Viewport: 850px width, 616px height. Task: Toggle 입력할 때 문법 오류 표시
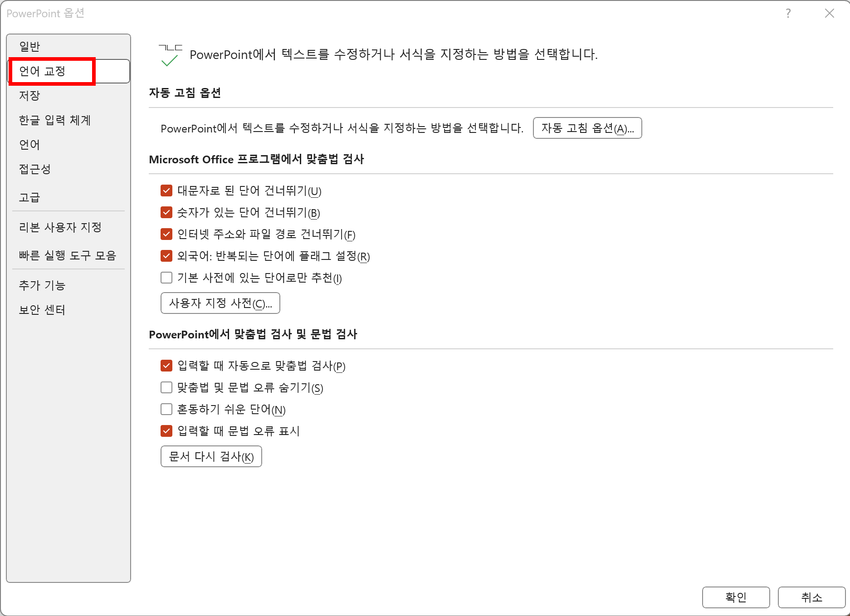(x=166, y=431)
